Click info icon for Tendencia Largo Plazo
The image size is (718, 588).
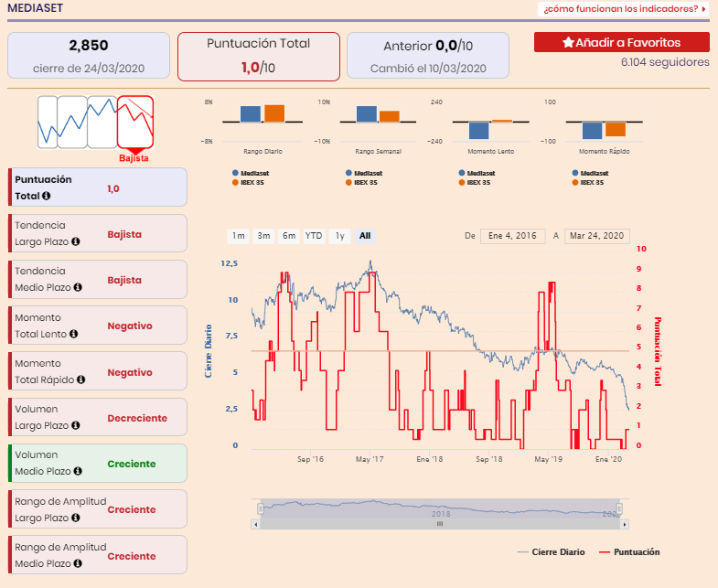pos(76,241)
